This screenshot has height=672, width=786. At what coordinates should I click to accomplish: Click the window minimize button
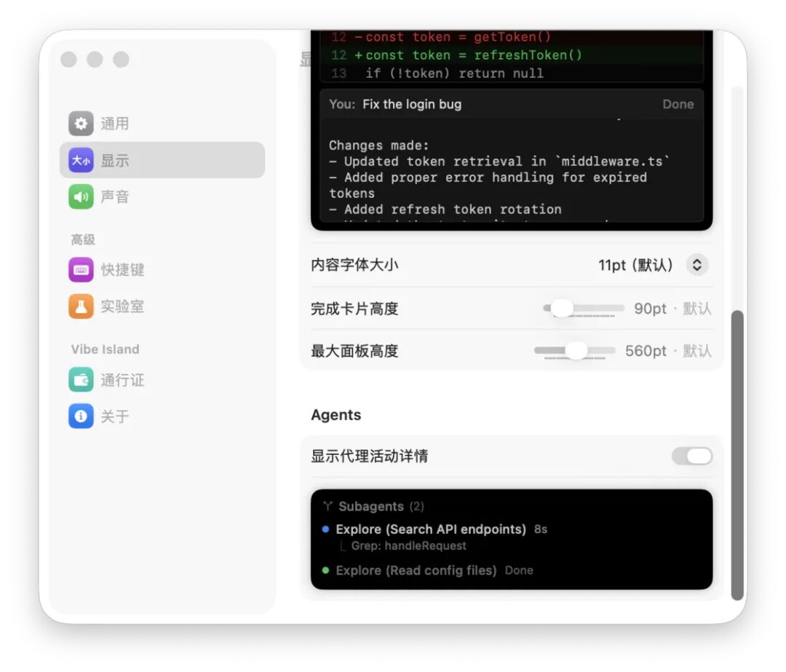[95, 59]
